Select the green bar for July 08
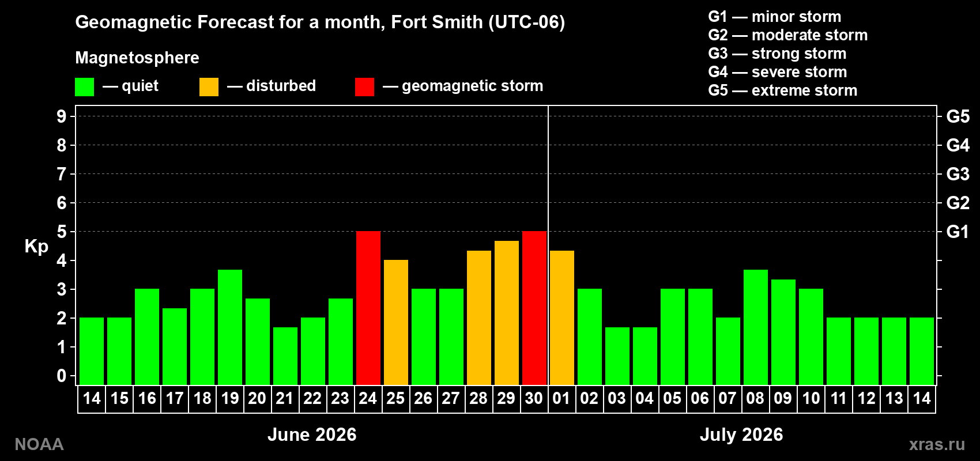 click(756, 327)
